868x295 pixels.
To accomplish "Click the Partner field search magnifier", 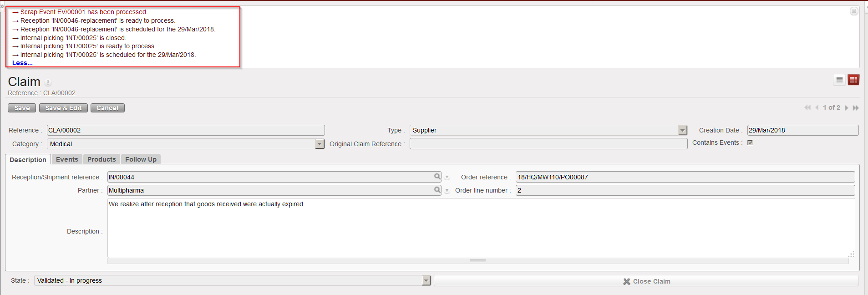I will [437, 190].
